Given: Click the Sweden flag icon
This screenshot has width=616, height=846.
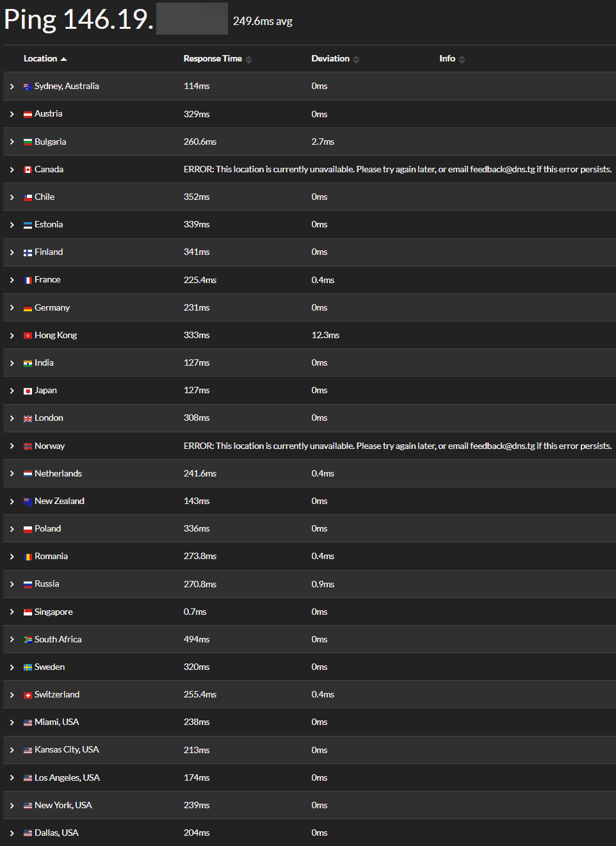Looking at the screenshot, I should click(28, 667).
